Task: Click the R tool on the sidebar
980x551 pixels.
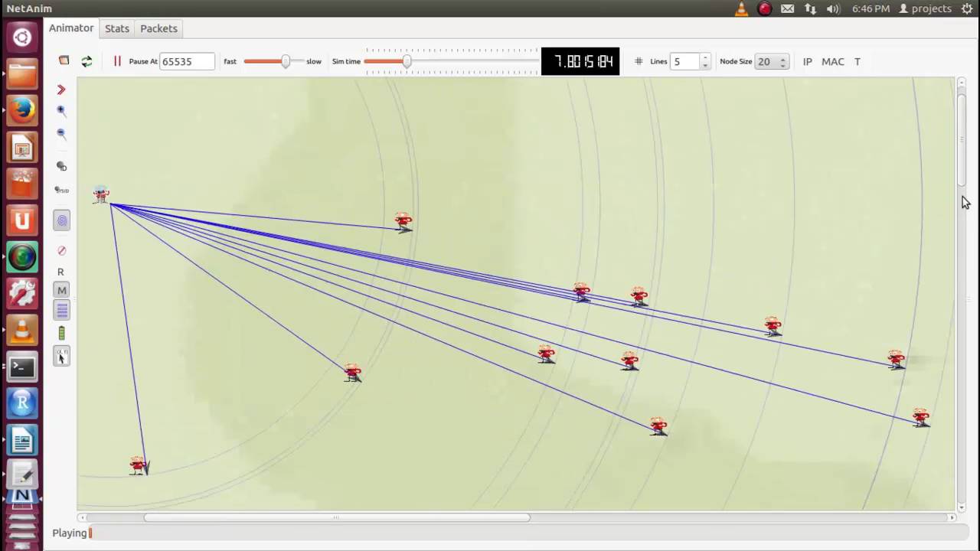Action: [60, 272]
